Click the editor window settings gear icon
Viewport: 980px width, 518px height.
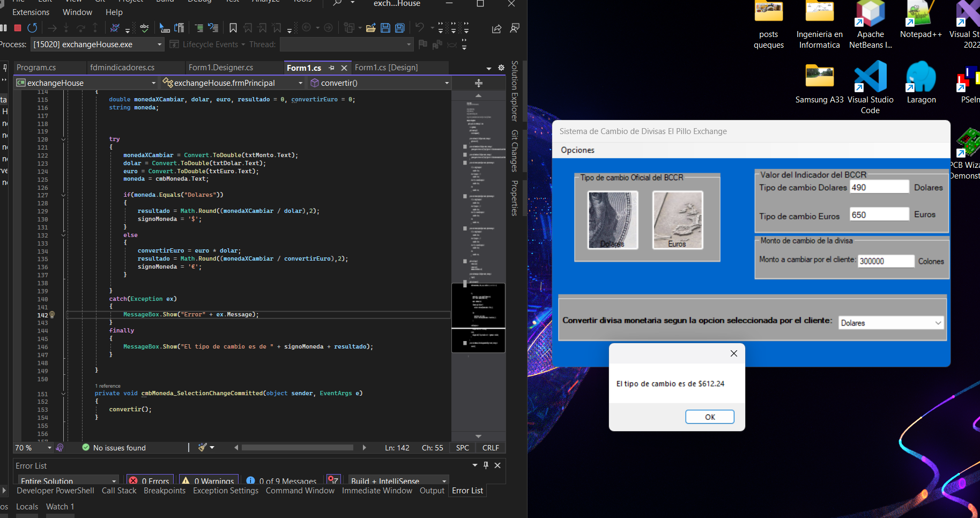(x=501, y=68)
